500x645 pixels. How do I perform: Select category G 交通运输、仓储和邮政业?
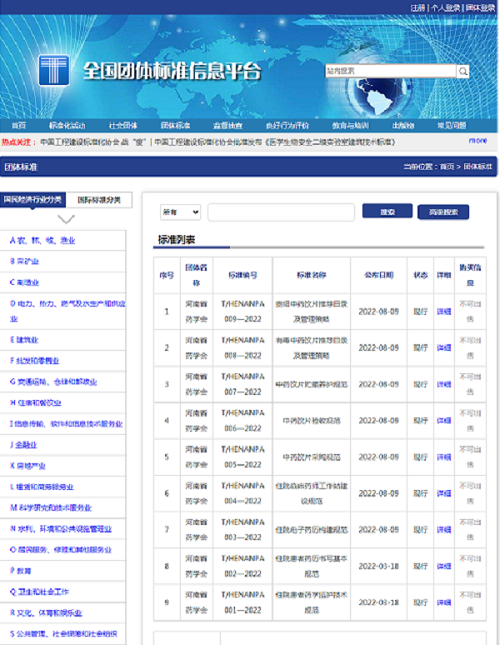pyautogui.click(x=53, y=382)
